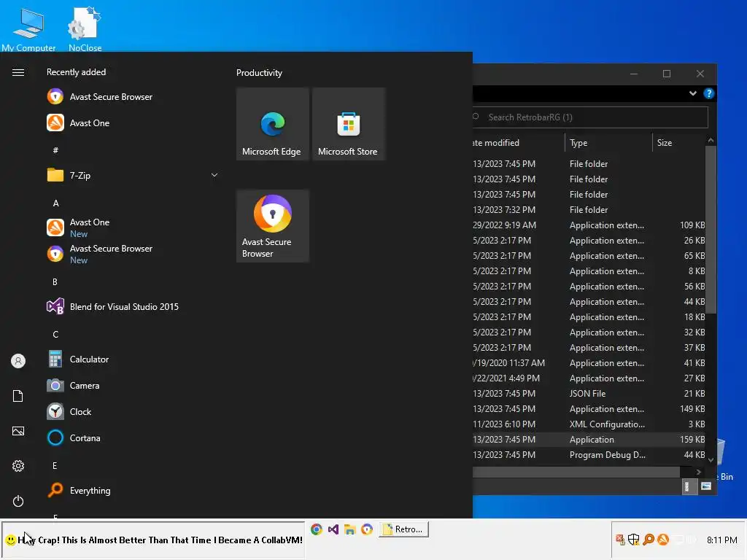Click the Search RetrobarRG (1) box
Image resolution: width=747 pixels, height=560 pixels.
point(589,117)
